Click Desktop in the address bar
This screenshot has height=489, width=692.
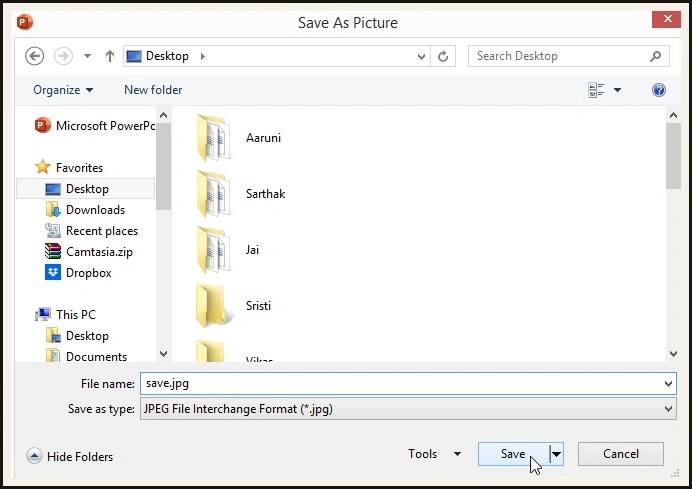pos(167,56)
